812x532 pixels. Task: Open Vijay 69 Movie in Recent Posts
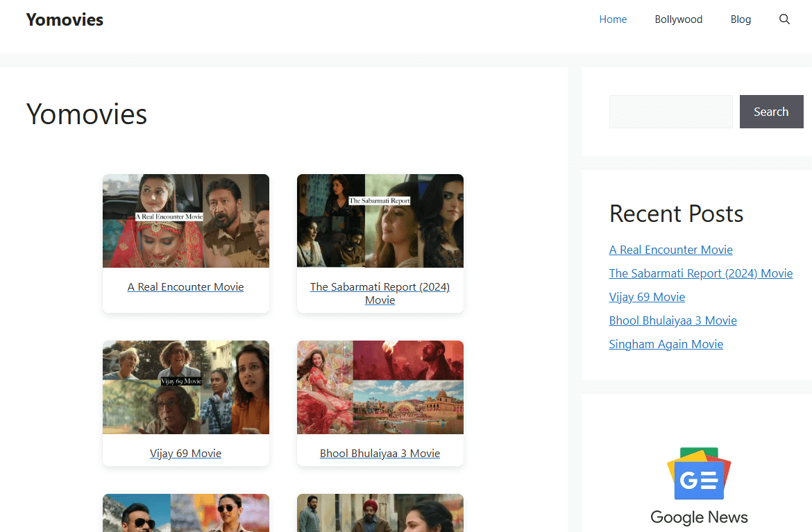click(x=647, y=297)
